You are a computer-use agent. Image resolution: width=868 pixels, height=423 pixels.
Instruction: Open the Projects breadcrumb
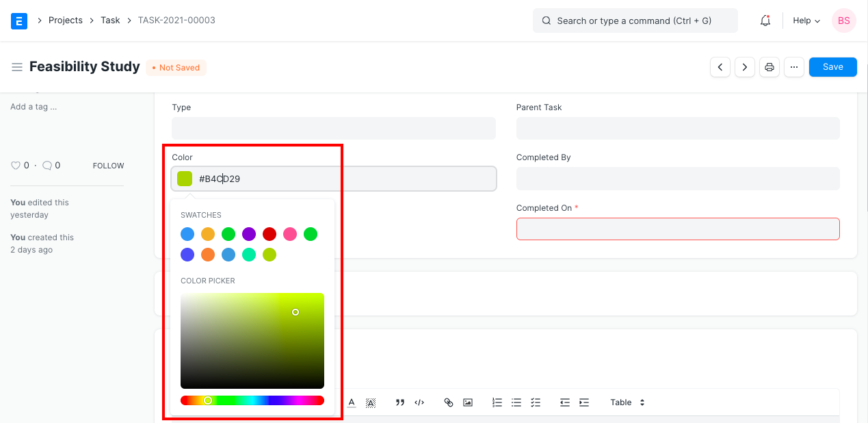coord(66,20)
